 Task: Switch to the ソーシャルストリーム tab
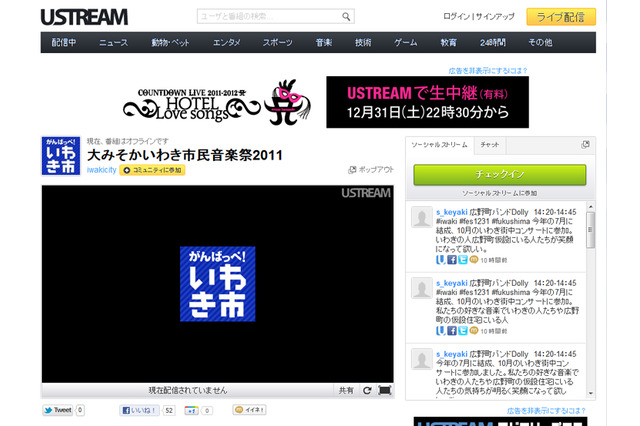tap(439, 145)
